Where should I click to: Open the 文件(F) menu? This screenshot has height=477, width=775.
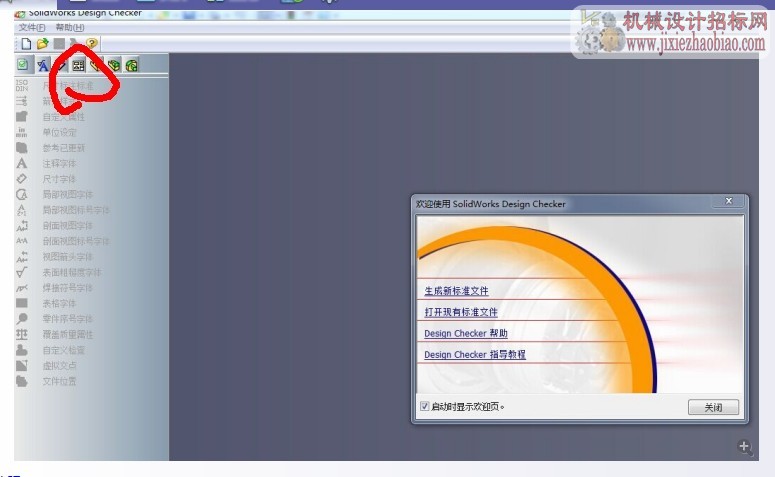coord(32,27)
